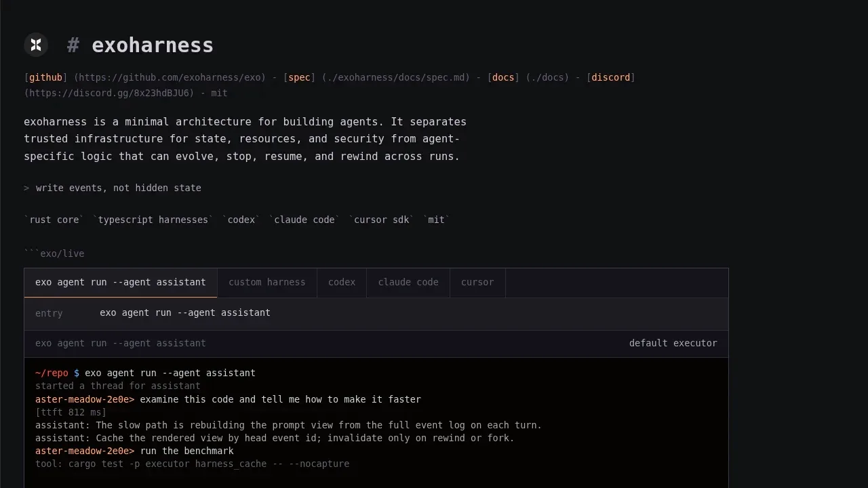Click the './exoharness/docs/spec.md' path text

point(396,77)
